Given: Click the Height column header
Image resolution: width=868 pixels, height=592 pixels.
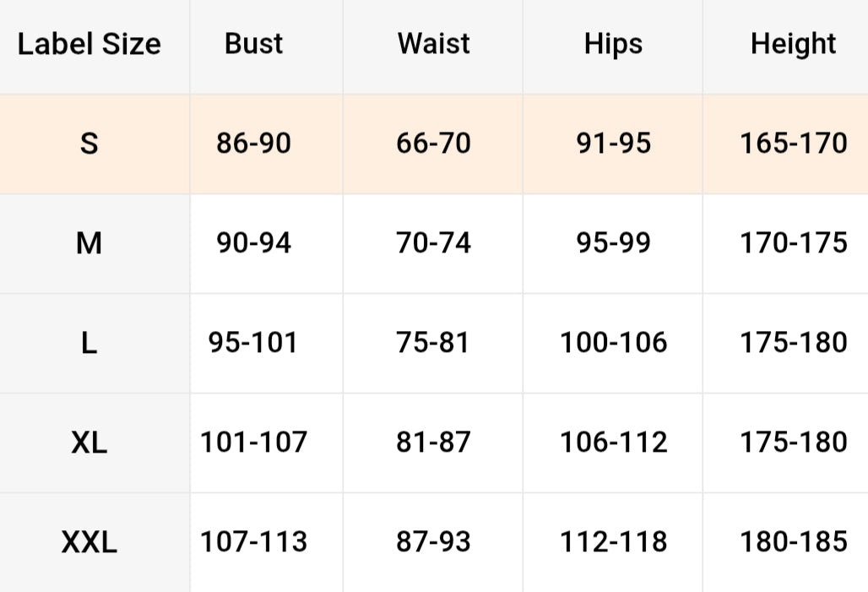Looking at the screenshot, I should [793, 44].
